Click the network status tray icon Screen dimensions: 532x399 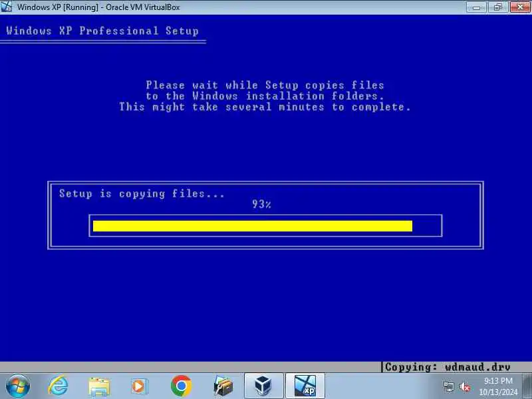tap(448, 387)
